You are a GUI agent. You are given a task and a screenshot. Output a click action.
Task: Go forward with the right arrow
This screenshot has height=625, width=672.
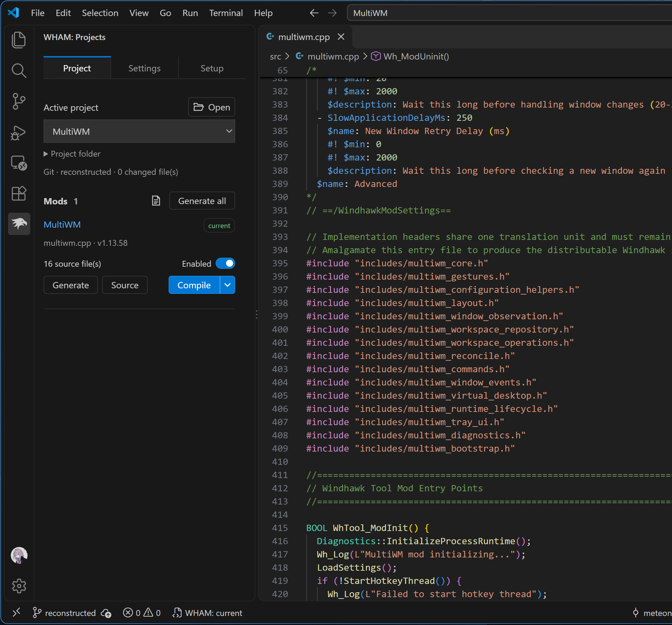point(332,13)
